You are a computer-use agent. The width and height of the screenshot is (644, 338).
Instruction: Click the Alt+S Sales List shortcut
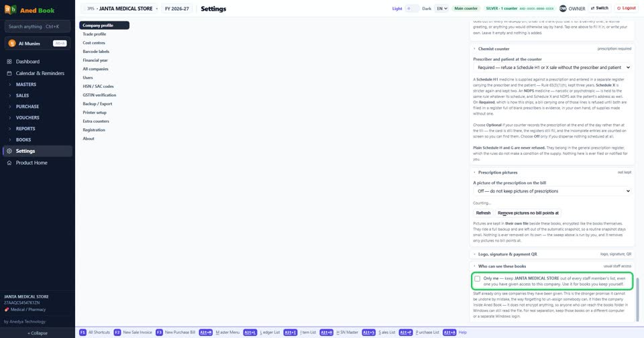tap(378, 332)
